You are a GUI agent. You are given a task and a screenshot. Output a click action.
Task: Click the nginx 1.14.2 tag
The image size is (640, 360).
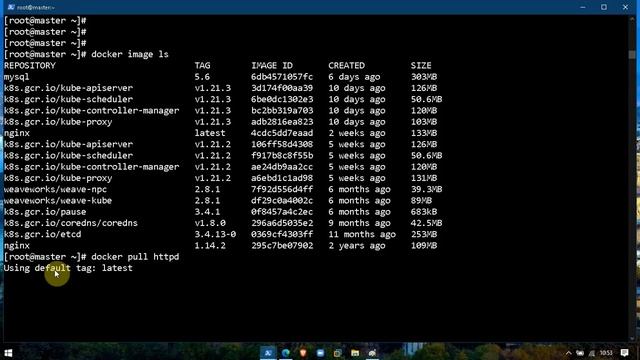(210, 246)
